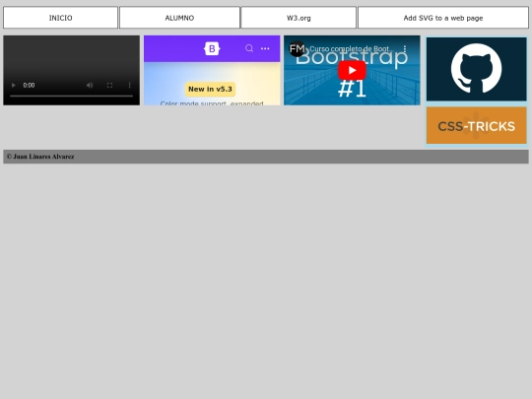Go to the ALUMNO page
Screen dimensions: 532x399
click(179, 18)
